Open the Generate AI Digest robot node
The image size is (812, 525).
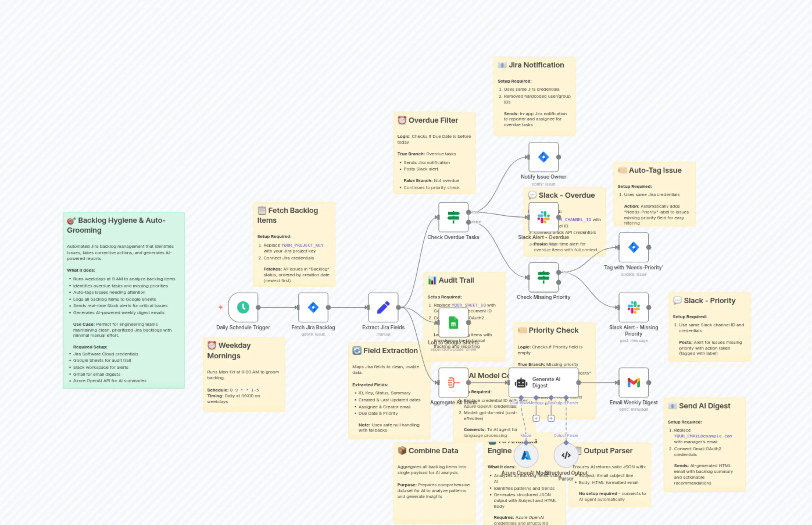521,382
